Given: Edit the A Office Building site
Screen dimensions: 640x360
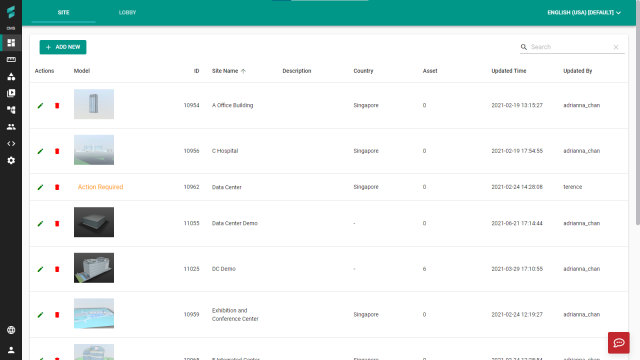Looking at the screenshot, I should pos(40,106).
